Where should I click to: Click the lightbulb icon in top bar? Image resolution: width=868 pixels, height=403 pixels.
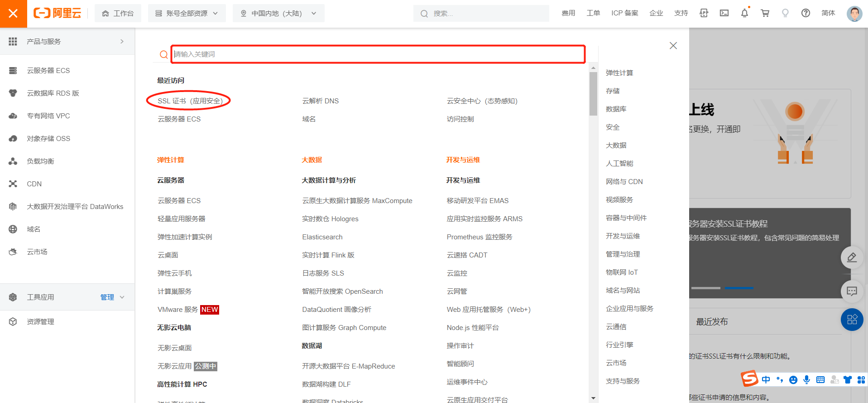pyautogui.click(x=785, y=13)
